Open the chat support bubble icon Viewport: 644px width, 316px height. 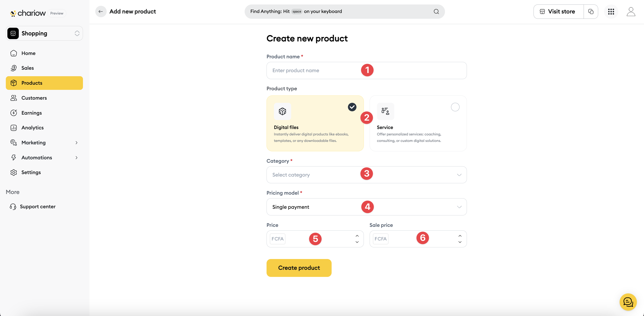point(628,302)
